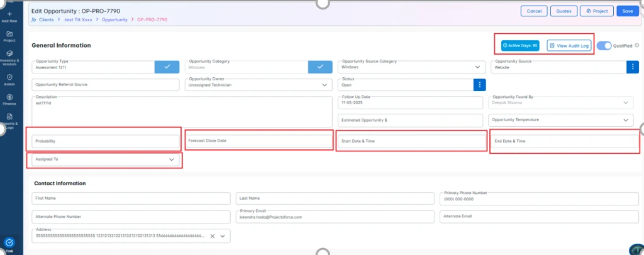Confirm Opportunity Type with checkmark button
This screenshot has height=255, width=644.
click(x=167, y=67)
